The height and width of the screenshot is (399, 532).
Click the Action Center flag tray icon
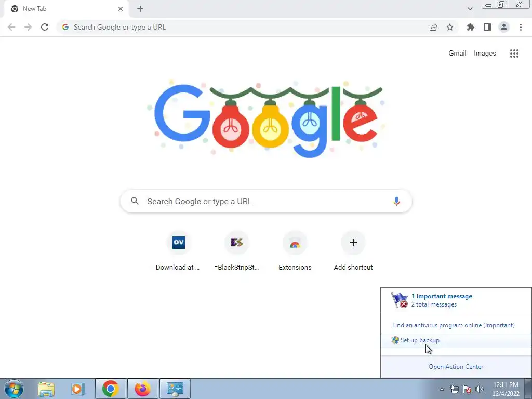[467, 389]
